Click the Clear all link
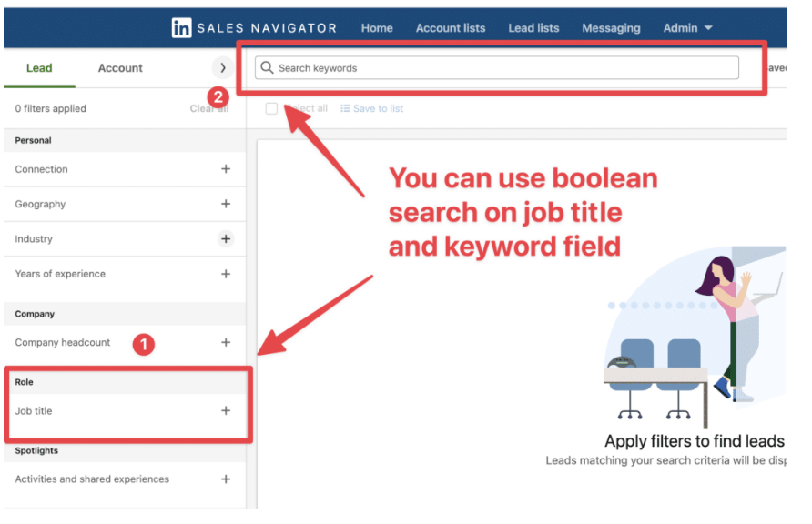Screen dimensions: 812x524 [209, 108]
